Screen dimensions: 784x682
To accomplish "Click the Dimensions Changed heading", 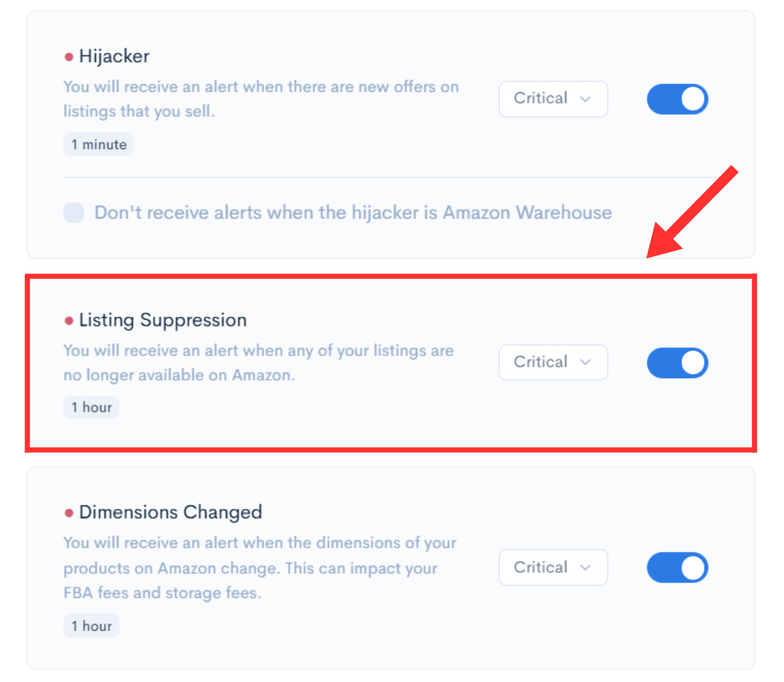I will pos(171,513).
